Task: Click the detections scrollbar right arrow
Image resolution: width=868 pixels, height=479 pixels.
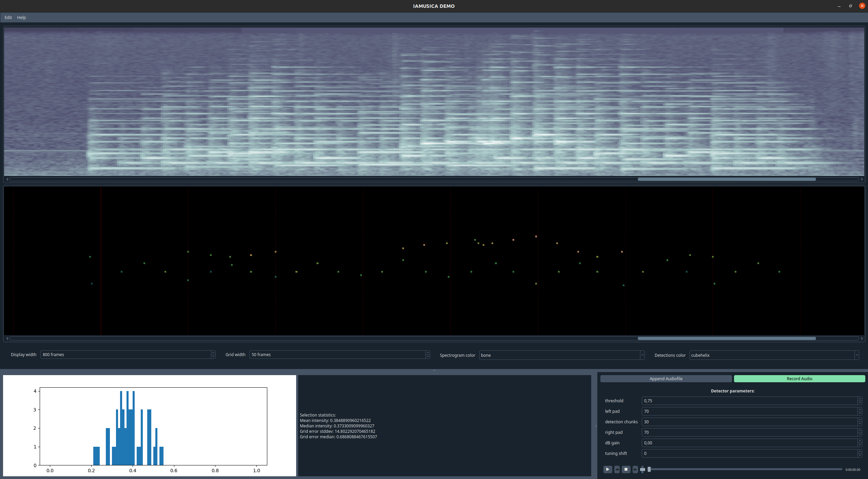Action: [862, 338]
